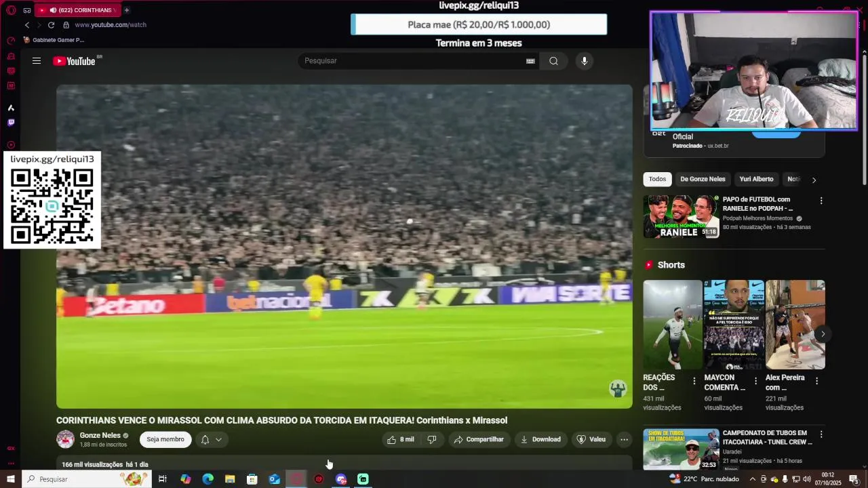Open the Gabinete Gamer bookmark
The height and width of the screenshot is (488, 868).
click(54, 40)
